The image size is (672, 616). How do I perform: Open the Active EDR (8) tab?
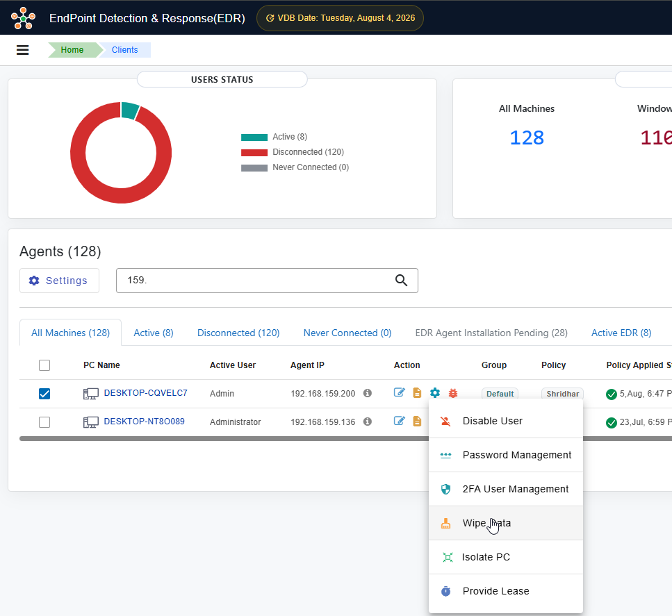pyautogui.click(x=621, y=333)
